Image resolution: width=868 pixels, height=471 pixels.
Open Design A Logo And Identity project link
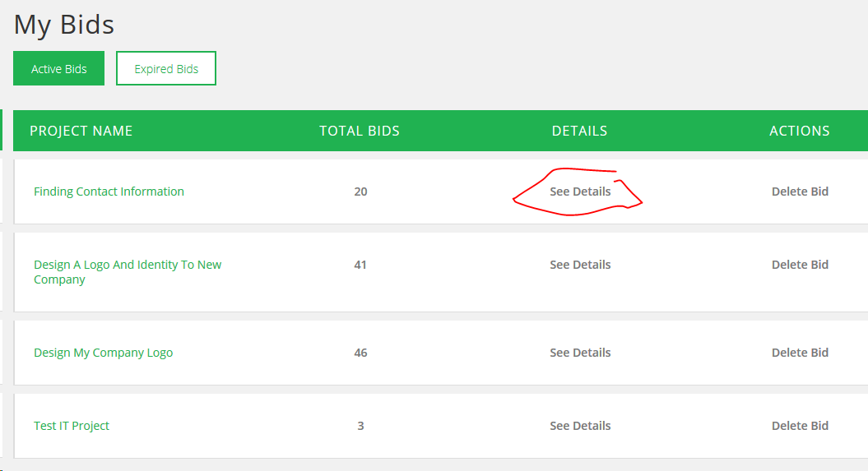pyautogui.click(x=128, y=265)
